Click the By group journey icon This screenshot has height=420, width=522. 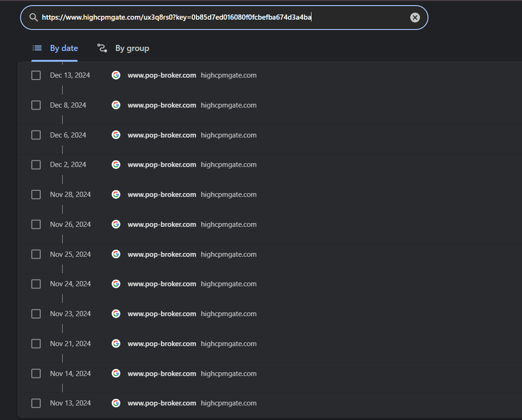[x=102, y=48]
